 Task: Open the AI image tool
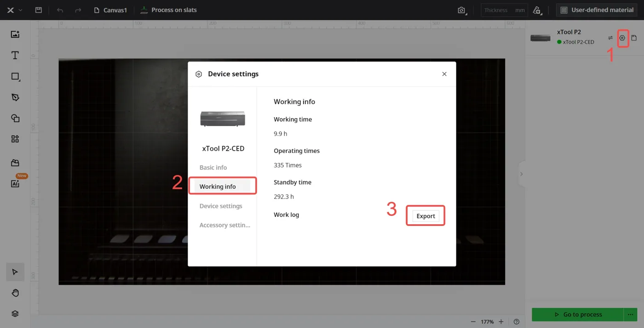(x=15, y=183)
